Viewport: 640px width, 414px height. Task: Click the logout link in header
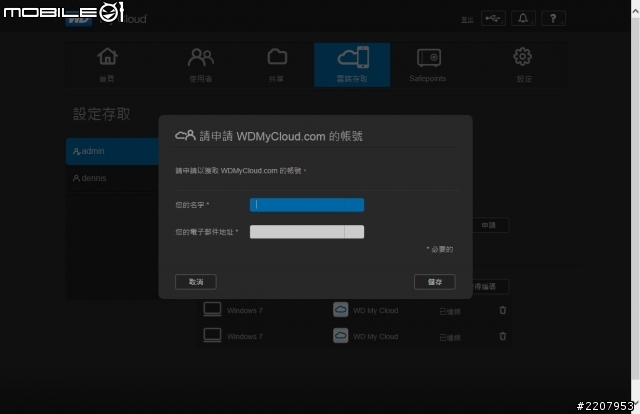click(x=467, y=20)
